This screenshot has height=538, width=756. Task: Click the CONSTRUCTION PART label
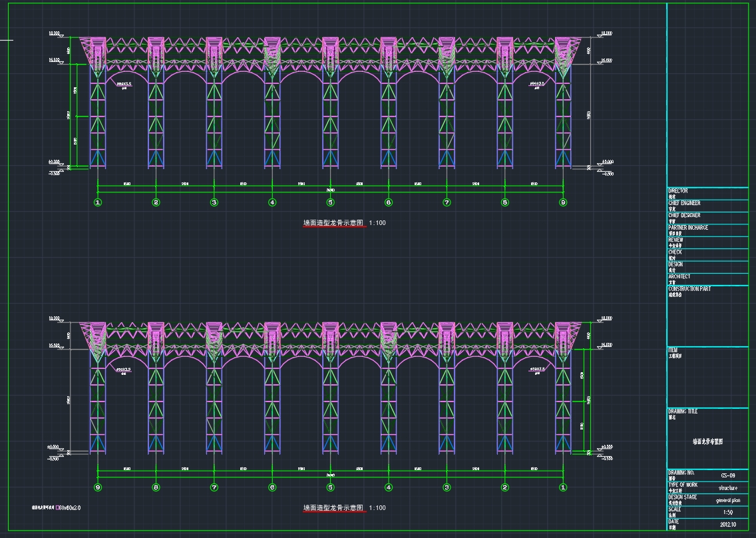pos(689,289)
